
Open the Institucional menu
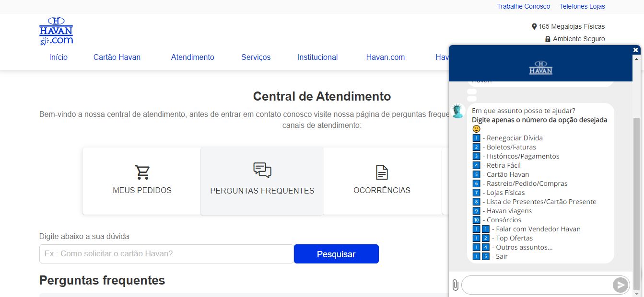click(x=317, y=57)
